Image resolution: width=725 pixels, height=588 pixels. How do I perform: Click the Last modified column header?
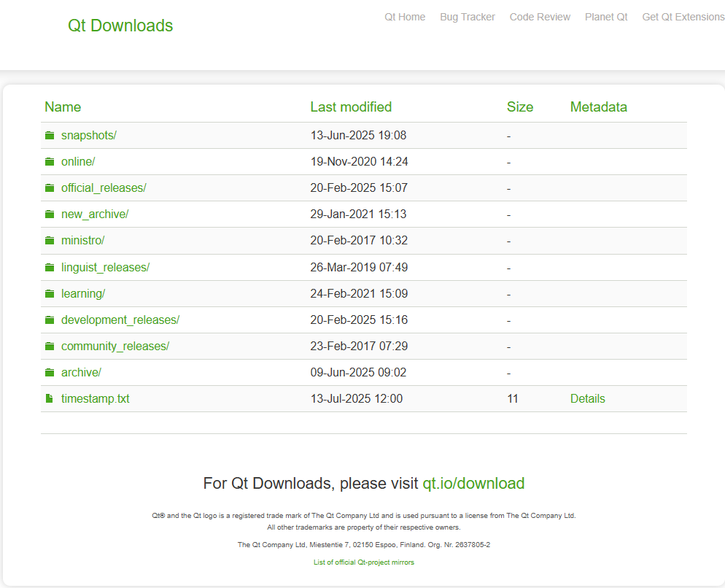click(x=351, y=107)
